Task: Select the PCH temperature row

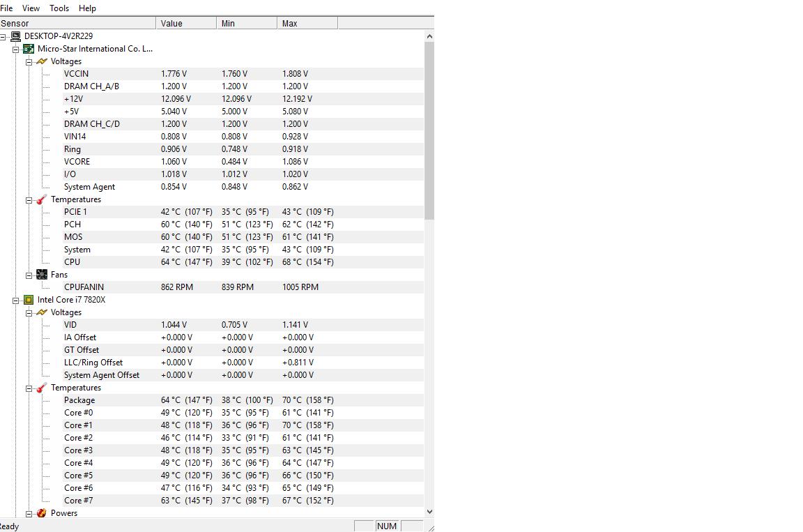Action: pyautogui.click(x=243, y=225)
